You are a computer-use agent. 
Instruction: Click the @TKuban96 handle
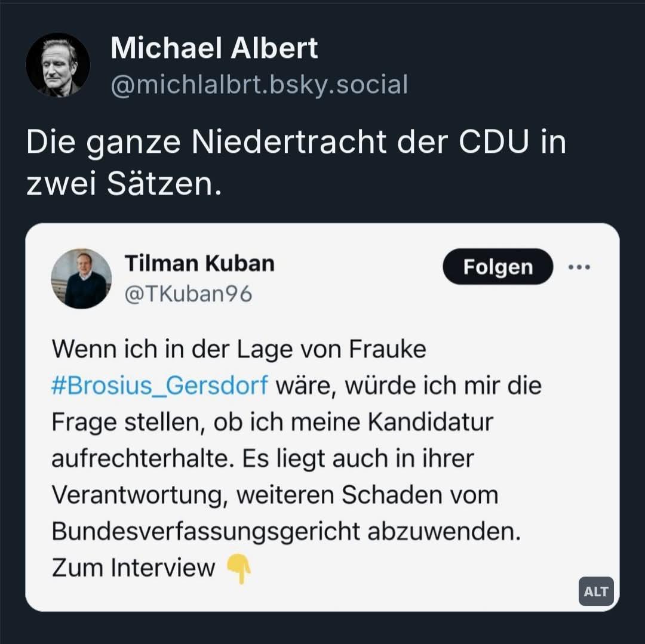tap(188, 294)
